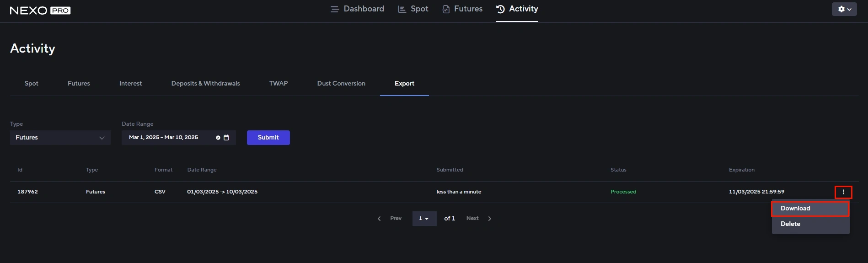Click the previous page arrow icon
The image size is (868, 263).
[379, 219]
